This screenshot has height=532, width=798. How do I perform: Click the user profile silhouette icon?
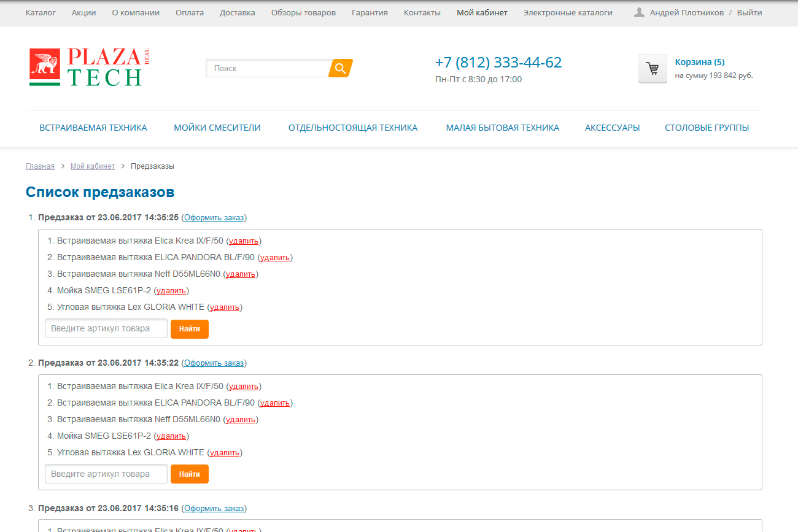[639, 12]
